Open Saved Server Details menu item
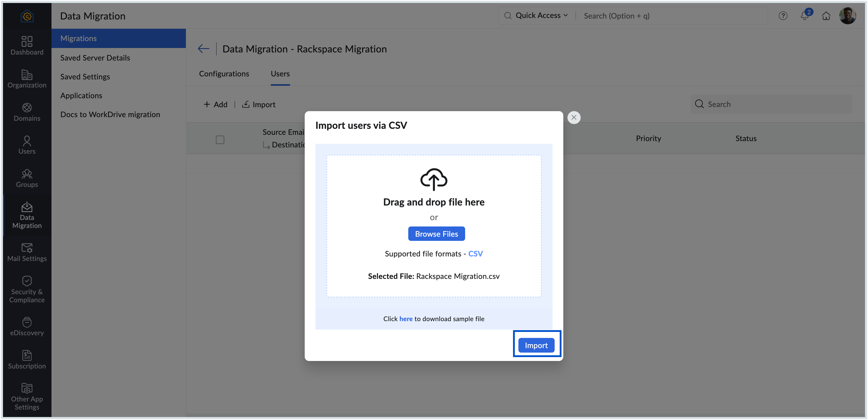The height and width of the screenshot is (420, 868). 95,58
